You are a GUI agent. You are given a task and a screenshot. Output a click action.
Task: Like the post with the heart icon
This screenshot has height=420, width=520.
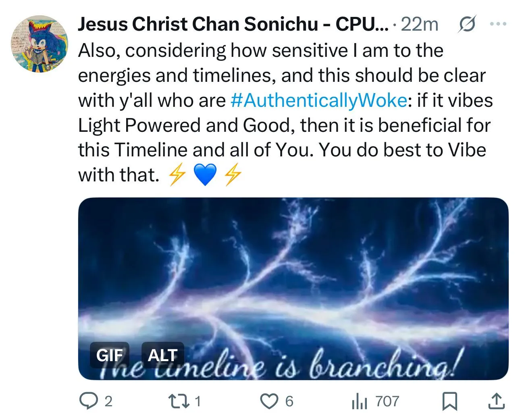point(269,401)
